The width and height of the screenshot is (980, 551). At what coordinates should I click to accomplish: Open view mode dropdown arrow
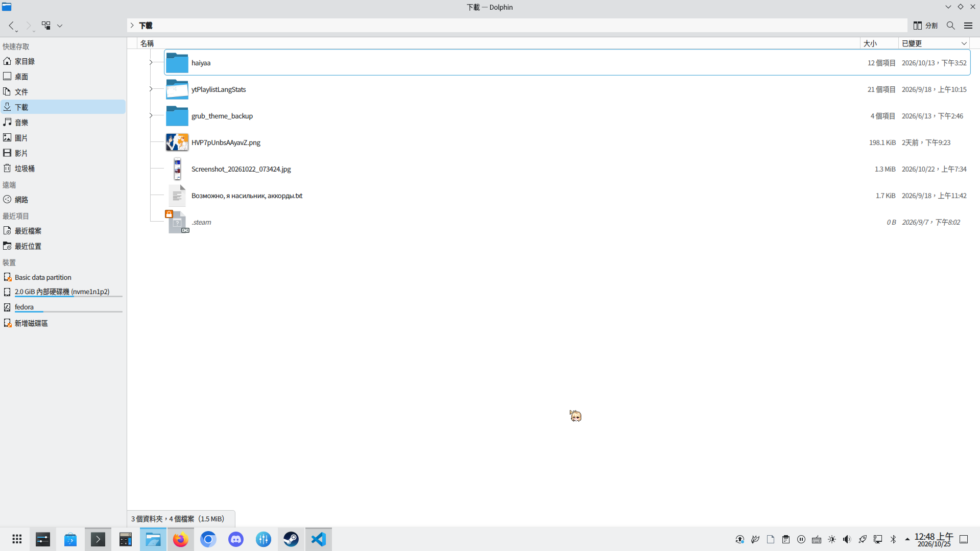pos(60,26)
